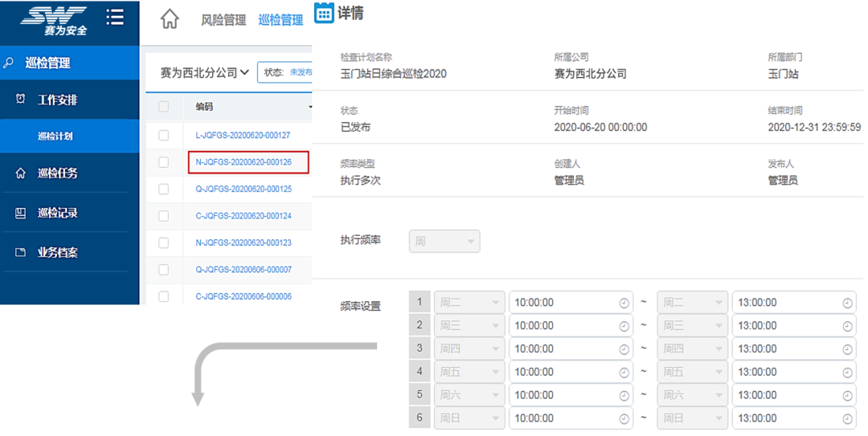This screenshot has height=436, width=868.
Task: Tick the checkbox beside Q-JQFGS-20200620-000125
Action: click(x=164, y=189)
